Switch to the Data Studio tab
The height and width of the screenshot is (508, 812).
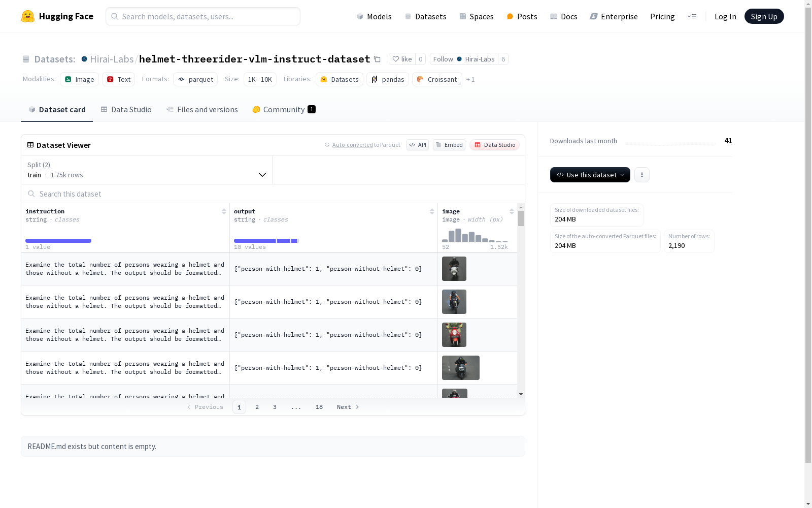coord(126,109)
